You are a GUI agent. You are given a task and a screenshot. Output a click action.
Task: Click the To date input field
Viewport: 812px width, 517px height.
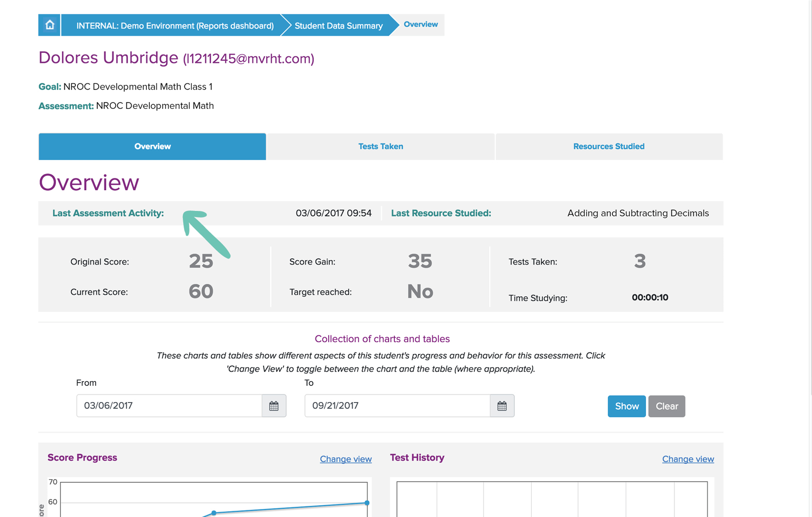(x=397, y=406)
